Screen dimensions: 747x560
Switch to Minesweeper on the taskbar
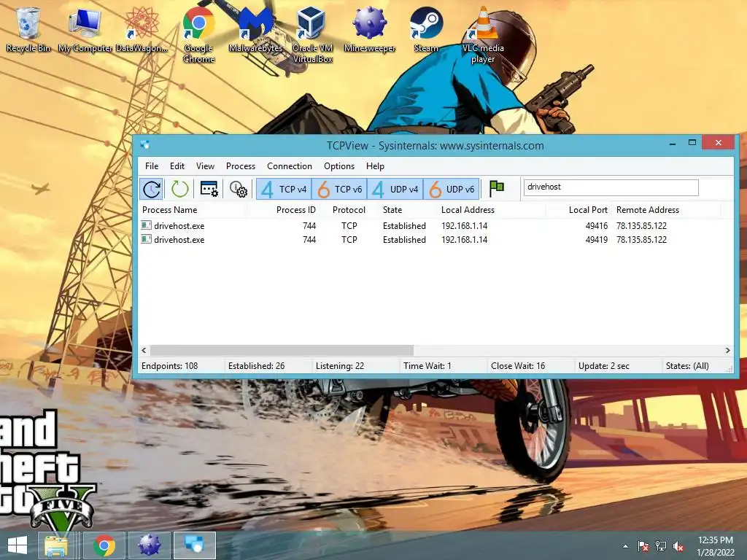click(149, 545)
